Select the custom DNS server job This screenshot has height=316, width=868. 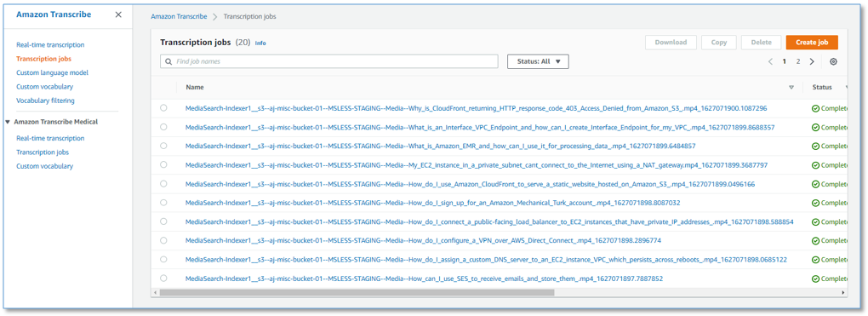pyautogui.click(x=163, y=259)
